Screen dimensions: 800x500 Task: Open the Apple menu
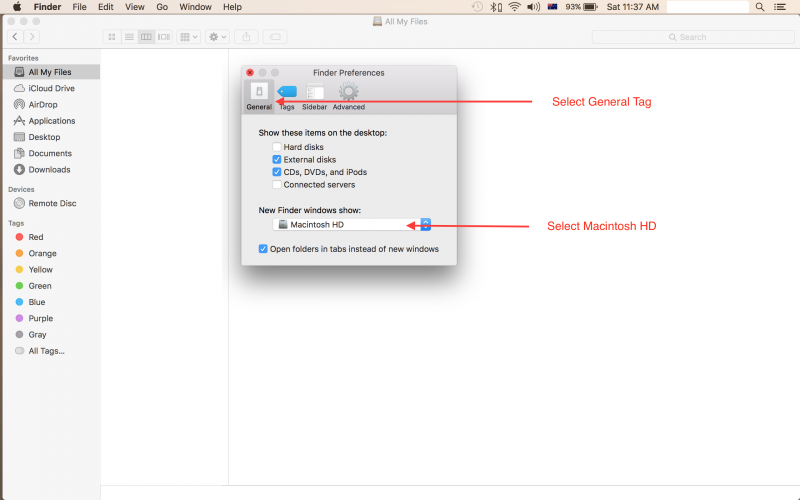point(17,7)
